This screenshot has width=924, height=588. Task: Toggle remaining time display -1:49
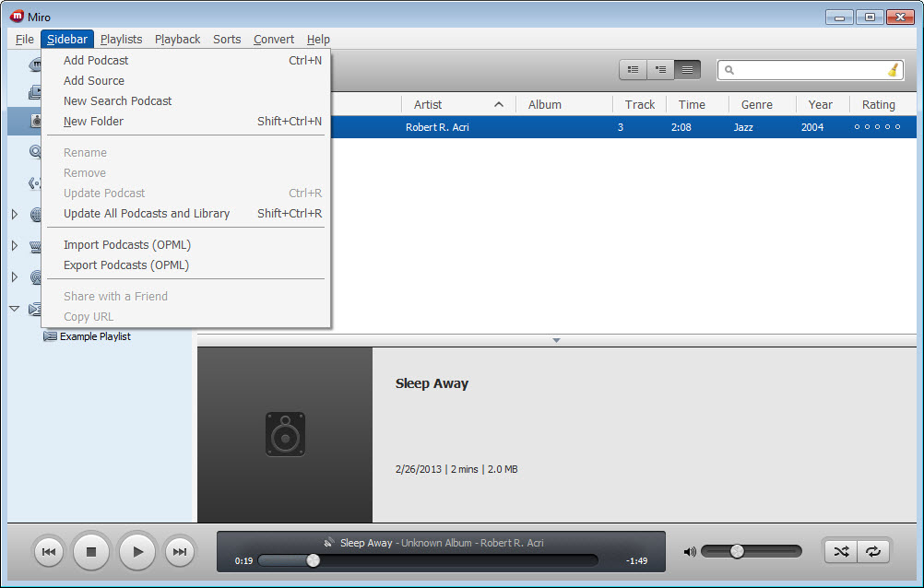point(636,561)
